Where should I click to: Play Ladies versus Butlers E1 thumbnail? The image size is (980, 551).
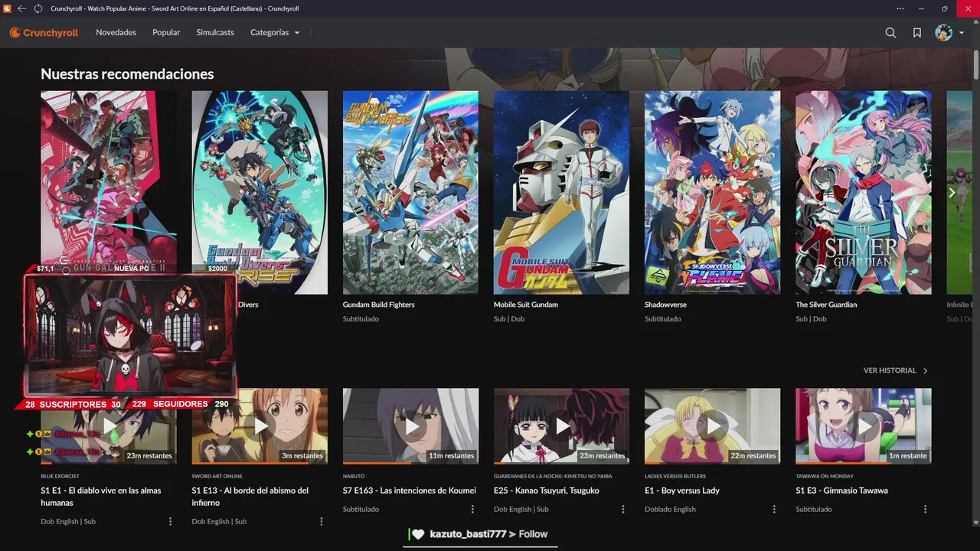(712, 425)
